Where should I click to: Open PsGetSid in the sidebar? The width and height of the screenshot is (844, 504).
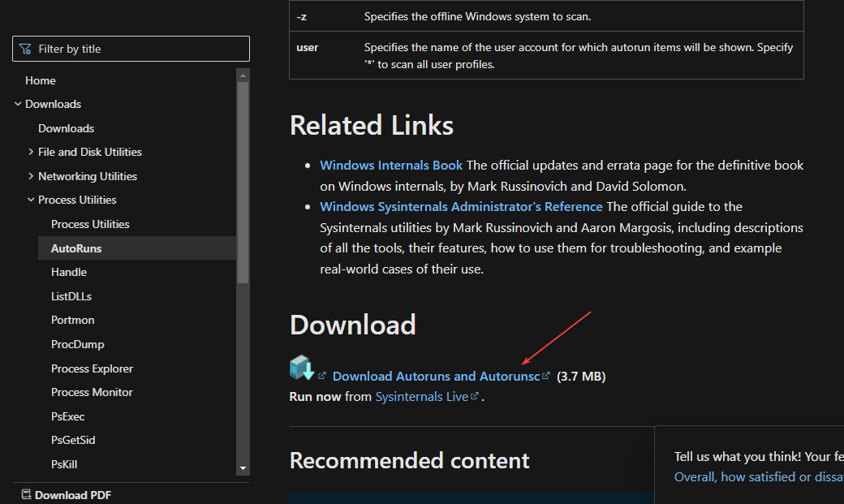click(73, 440)
